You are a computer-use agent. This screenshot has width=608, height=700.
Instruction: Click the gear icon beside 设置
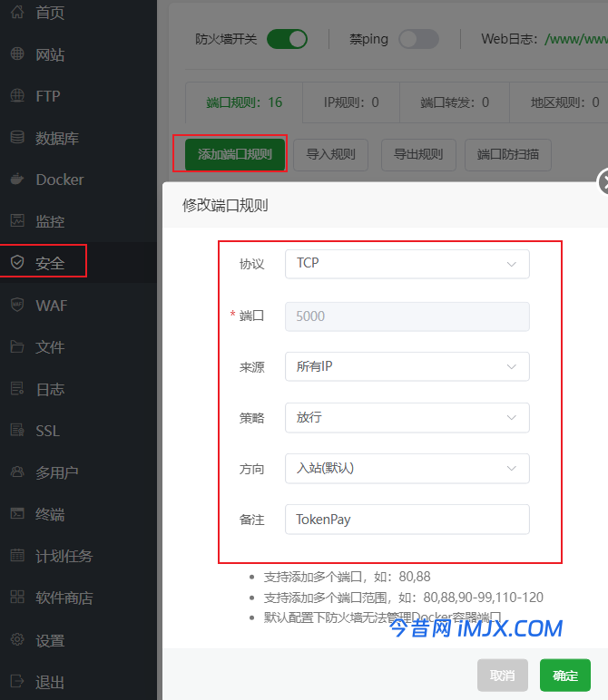point(17,639)
